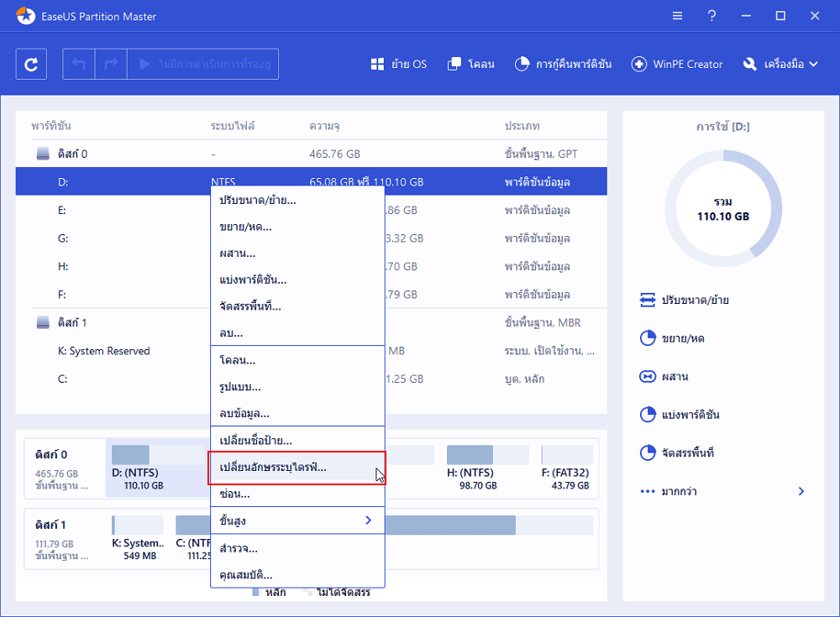Viewport: 840px width, 617px height.
Task: Click the execute pending operations play button
Action: 203,65
